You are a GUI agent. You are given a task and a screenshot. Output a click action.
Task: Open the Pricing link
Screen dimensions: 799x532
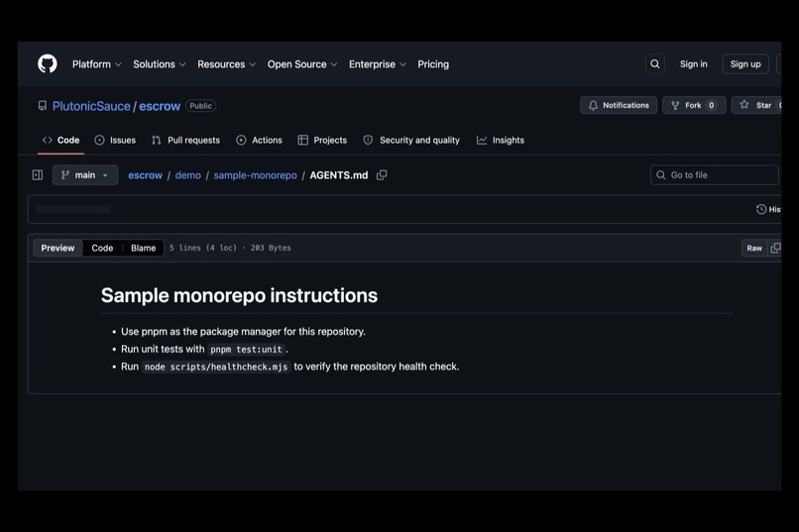tap(433, 64)
